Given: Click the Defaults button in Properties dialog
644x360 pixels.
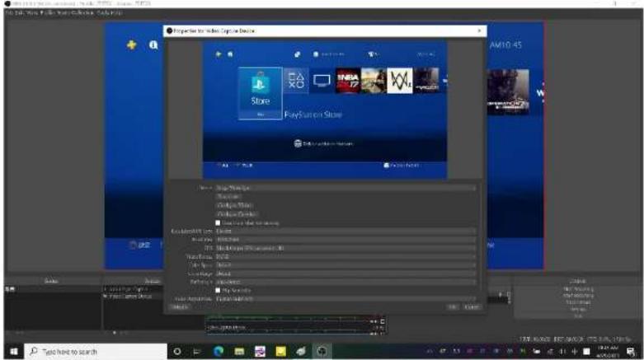Looking at the screenshot, I should pos(180,307).
